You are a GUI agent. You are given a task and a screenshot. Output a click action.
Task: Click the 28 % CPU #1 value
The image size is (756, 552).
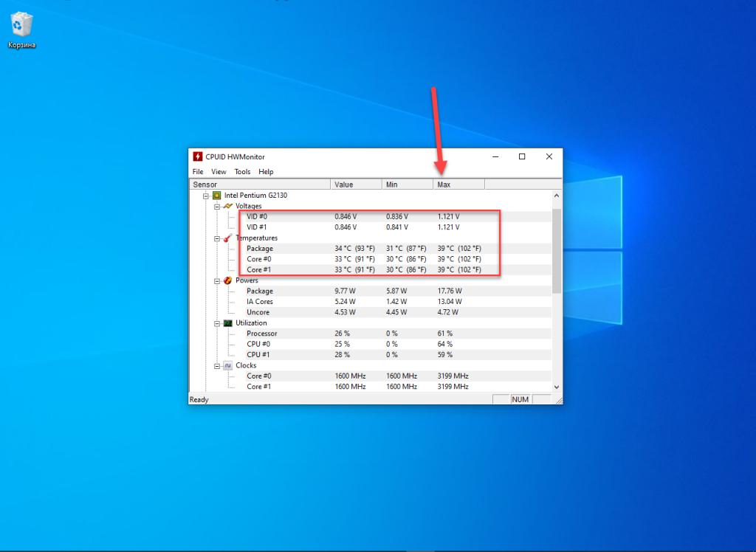click(342, 354)
